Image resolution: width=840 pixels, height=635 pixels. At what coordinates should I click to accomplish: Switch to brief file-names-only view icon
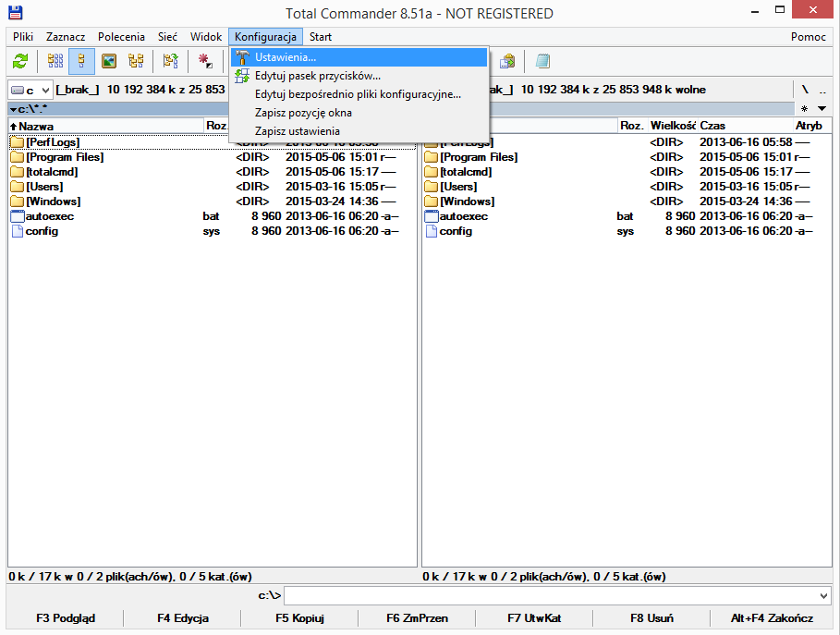[x=55, y=61]
